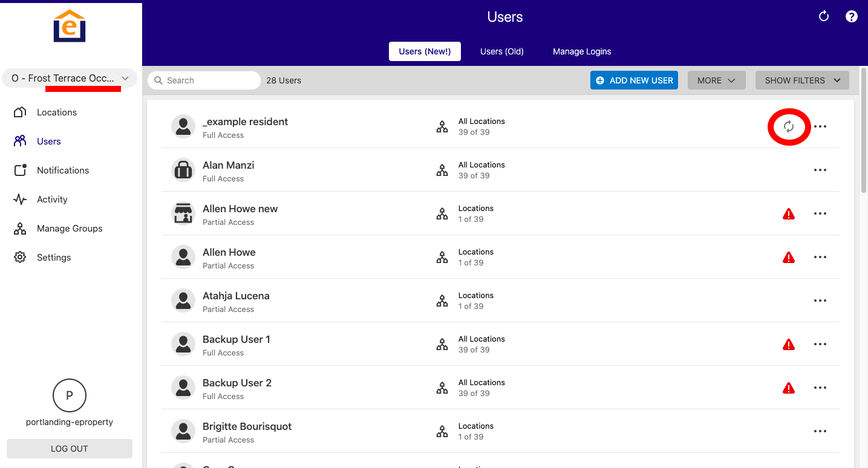This screenshot has height=468, width=868.
Task: Click the group icon in Atahja Lucena row
Action: pyautogui.click(x=442, y=301)
